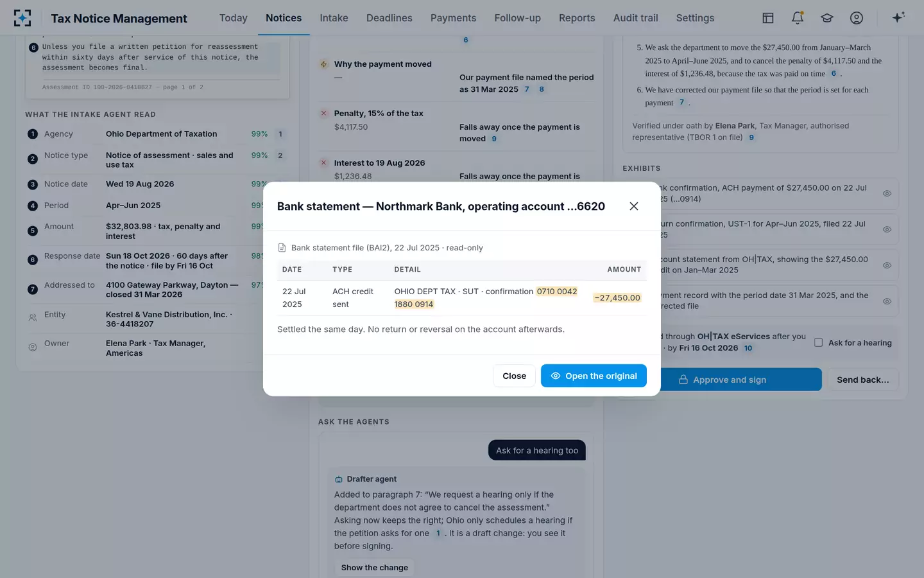Open the user account profile icon
The width and height of the screenshot is (924, 578).
(x=857, y=18)
